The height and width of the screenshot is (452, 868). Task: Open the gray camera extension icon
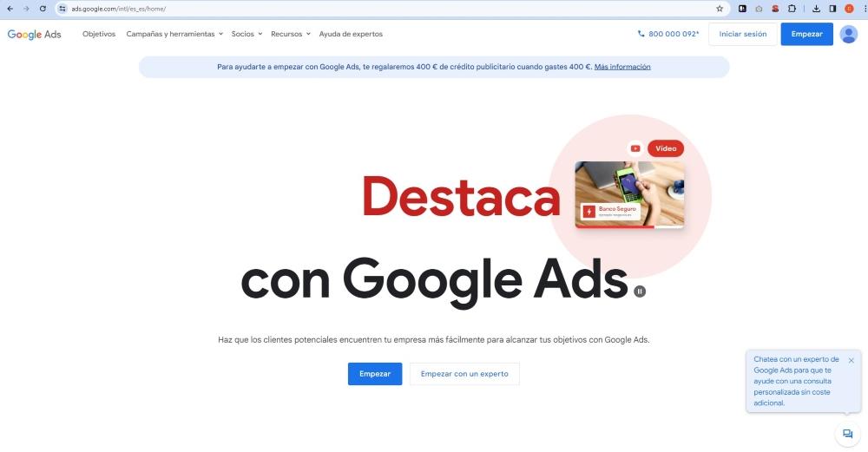(759, 9)
